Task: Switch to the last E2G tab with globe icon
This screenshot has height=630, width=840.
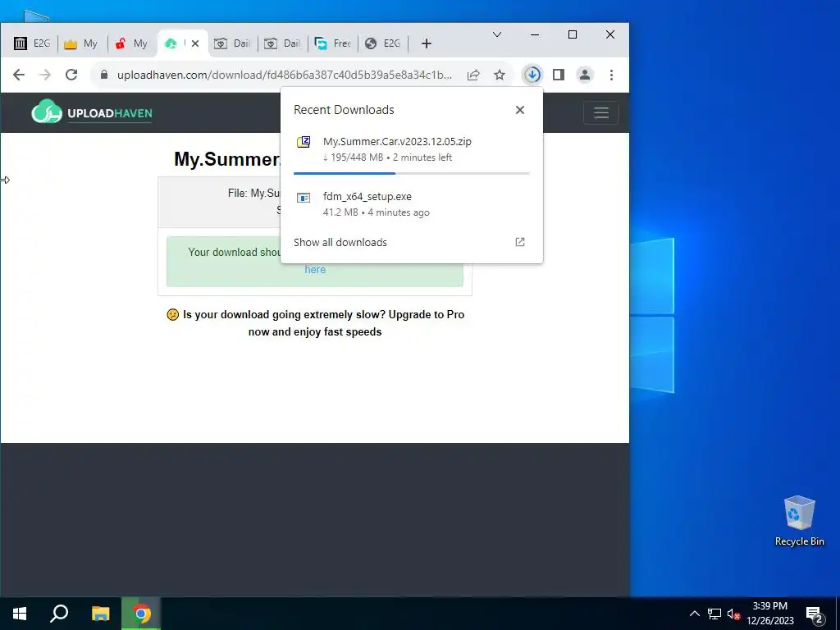Action: 382,43
